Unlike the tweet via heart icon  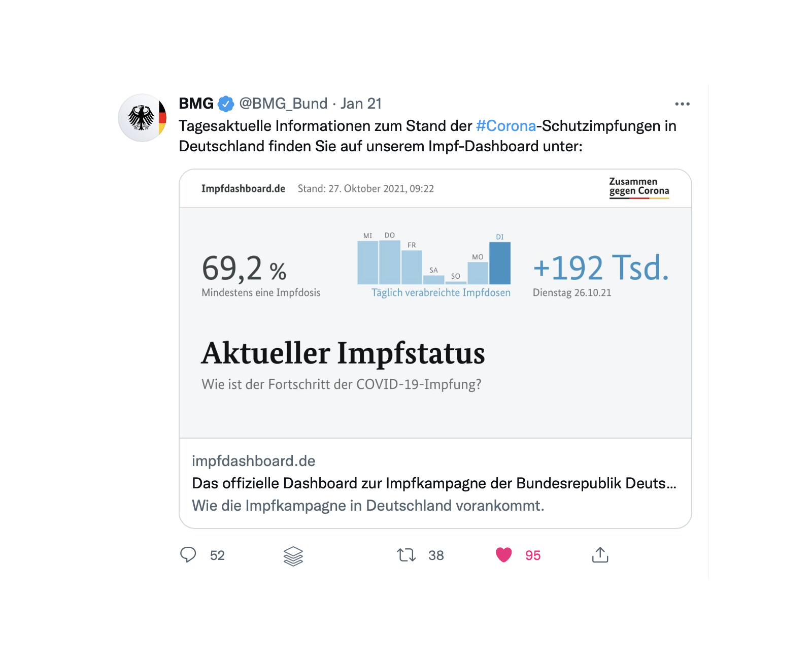504,555
